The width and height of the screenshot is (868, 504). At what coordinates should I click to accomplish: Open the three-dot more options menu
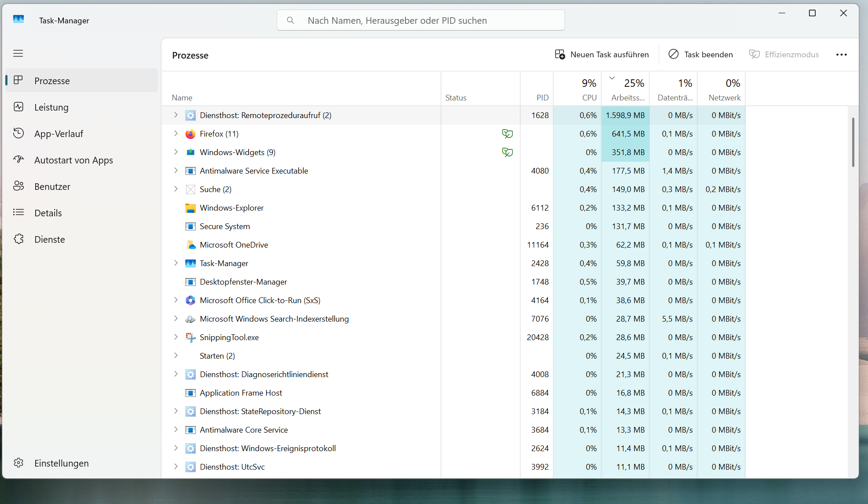click(x=842, y=55)
